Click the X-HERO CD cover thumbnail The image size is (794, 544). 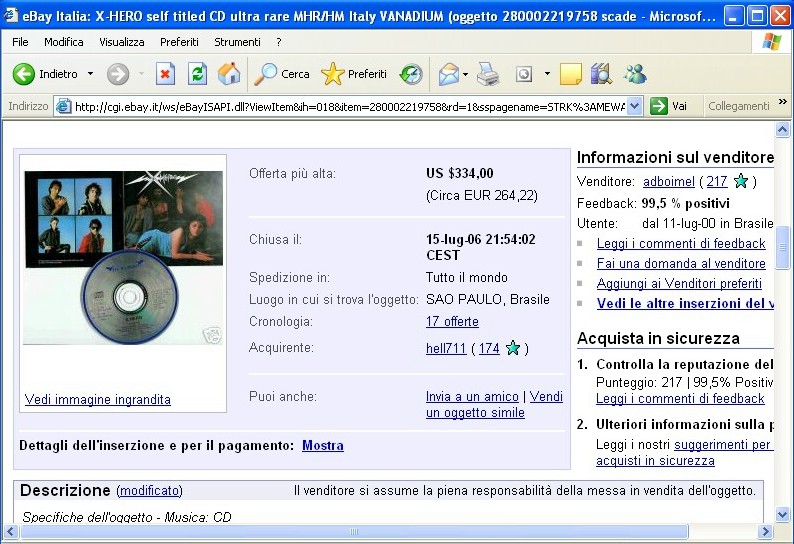123,258
